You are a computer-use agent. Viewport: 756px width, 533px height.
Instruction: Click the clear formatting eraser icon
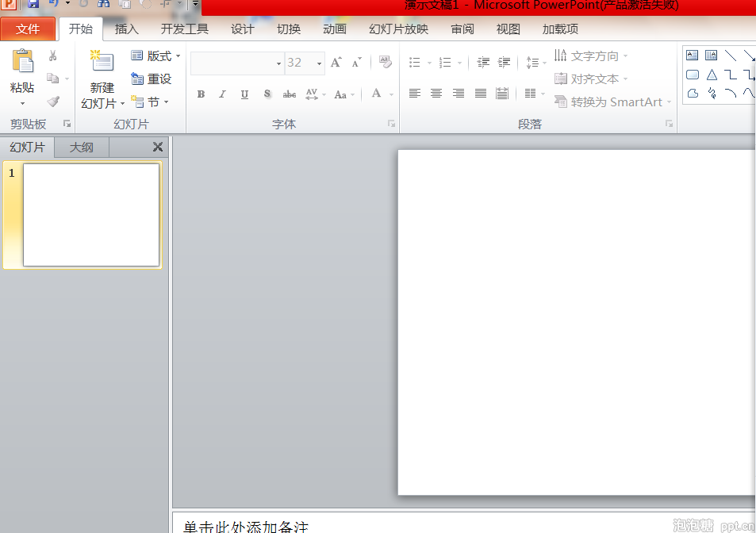386,62
